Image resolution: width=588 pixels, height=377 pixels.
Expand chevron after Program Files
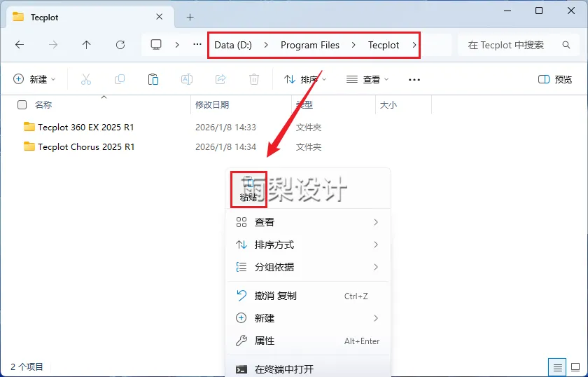353,45
